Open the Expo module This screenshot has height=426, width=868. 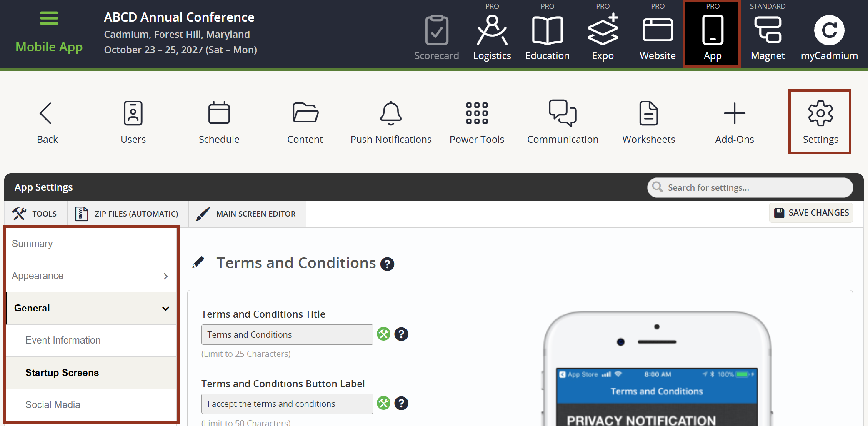click(x=603, y=37)
